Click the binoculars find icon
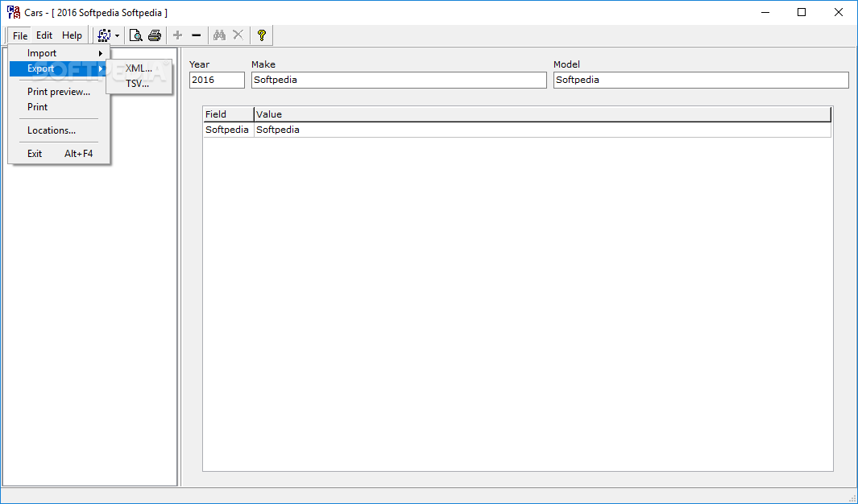 [219, 35]
